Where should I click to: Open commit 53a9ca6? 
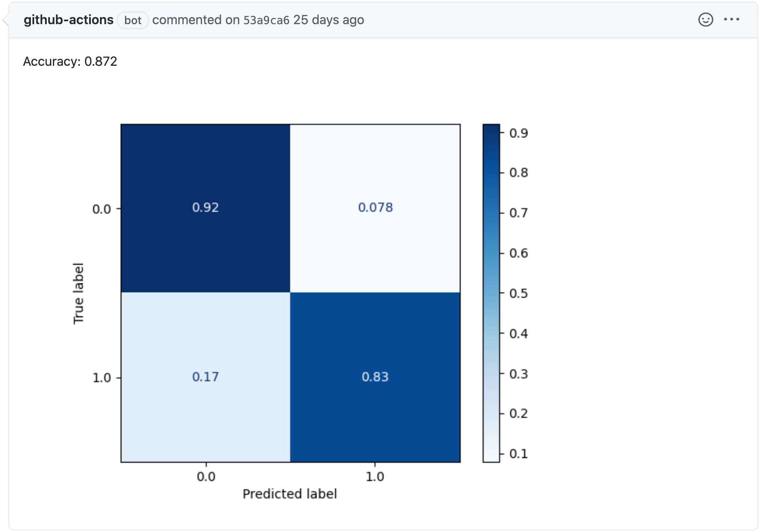266,20
